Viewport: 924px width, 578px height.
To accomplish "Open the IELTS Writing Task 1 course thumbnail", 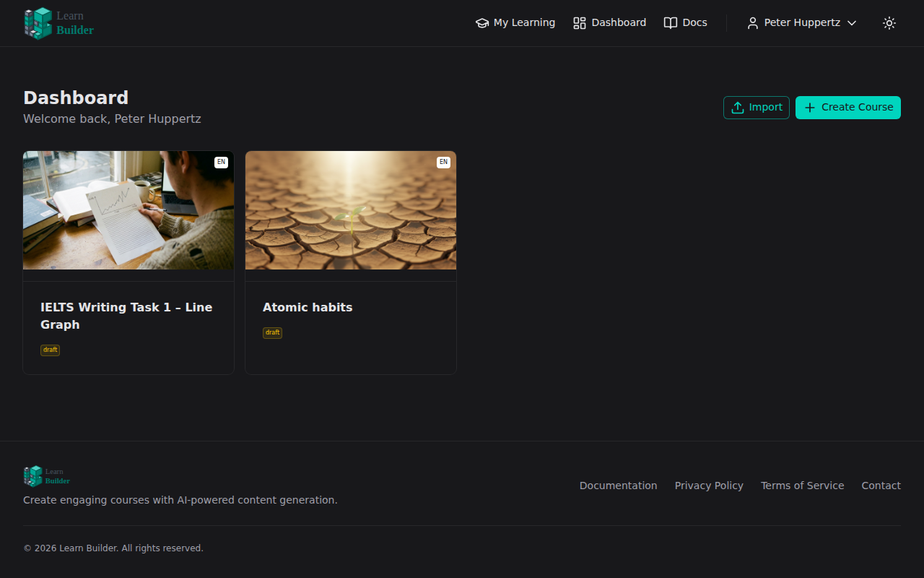I will click(128, 210).
